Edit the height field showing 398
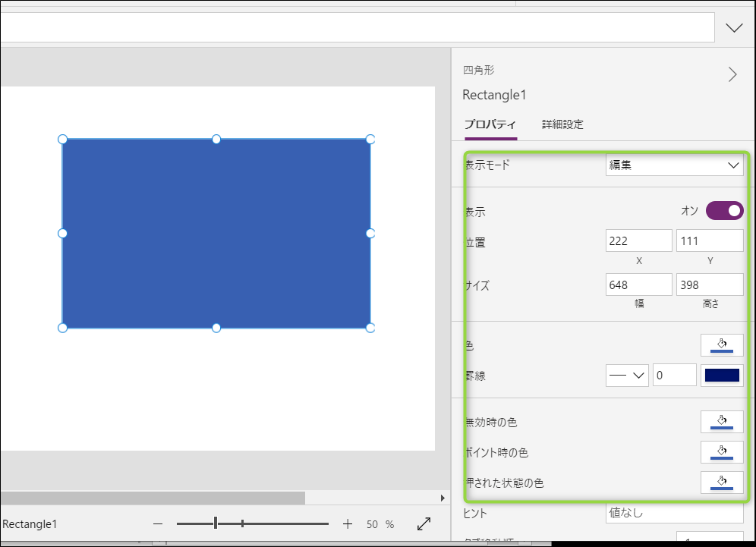 [710, 285]
